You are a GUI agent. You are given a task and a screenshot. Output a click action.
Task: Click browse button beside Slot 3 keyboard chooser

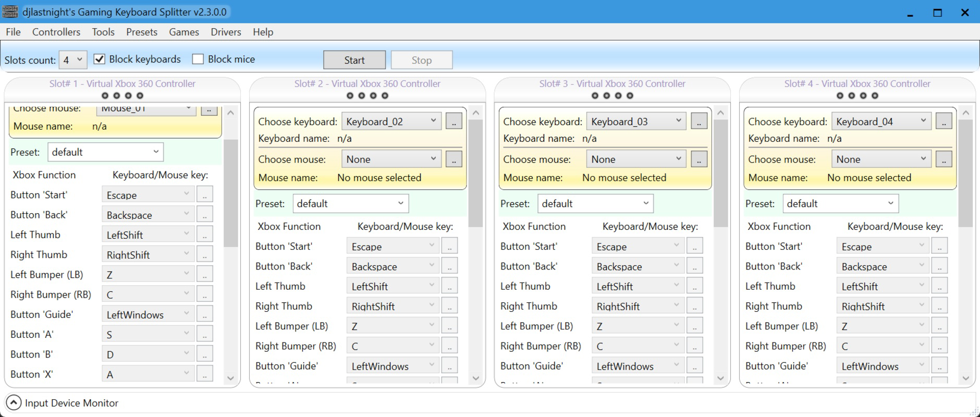[x=699, y=121]
